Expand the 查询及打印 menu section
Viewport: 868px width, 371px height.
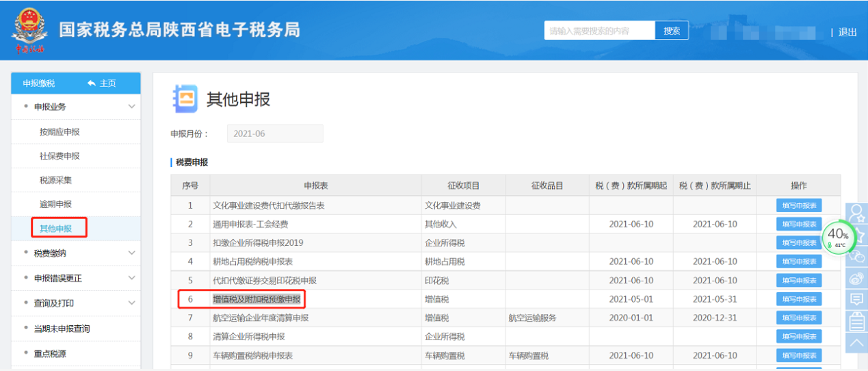[x=131, y=303]
